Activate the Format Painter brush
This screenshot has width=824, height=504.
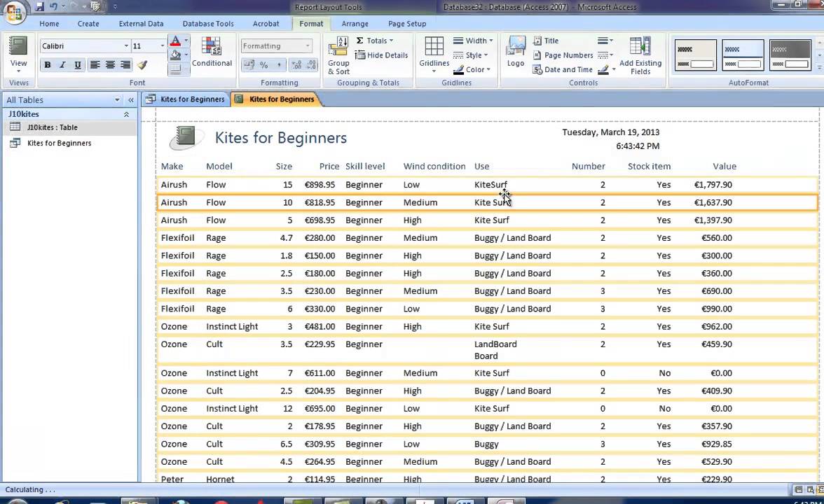tap(142, 65)
